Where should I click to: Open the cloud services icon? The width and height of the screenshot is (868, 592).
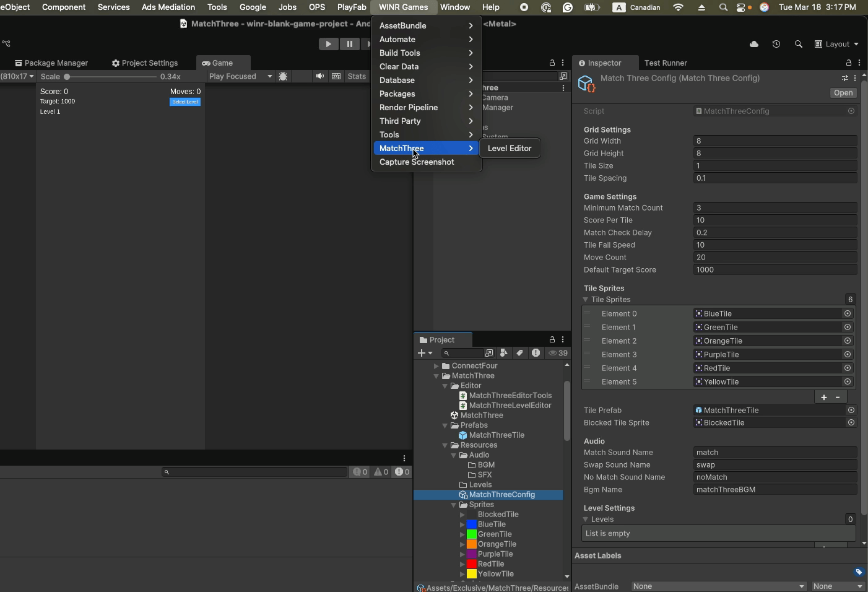pos(754,44)
